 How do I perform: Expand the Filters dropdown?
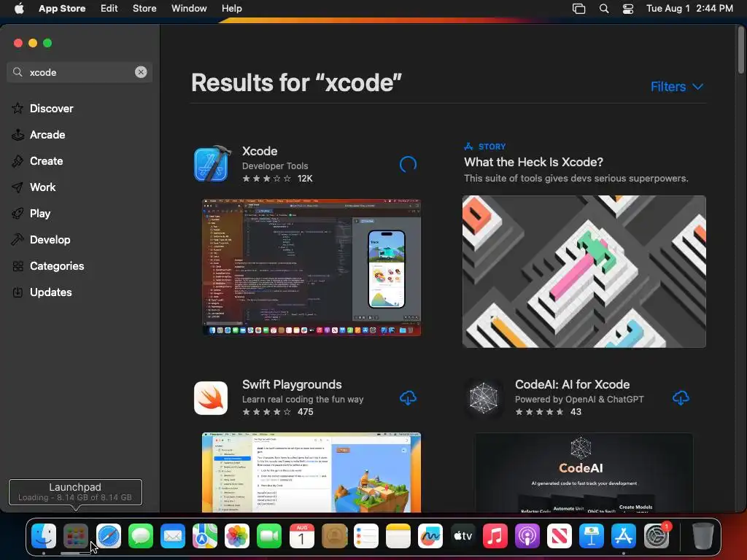tap(676, 87)
